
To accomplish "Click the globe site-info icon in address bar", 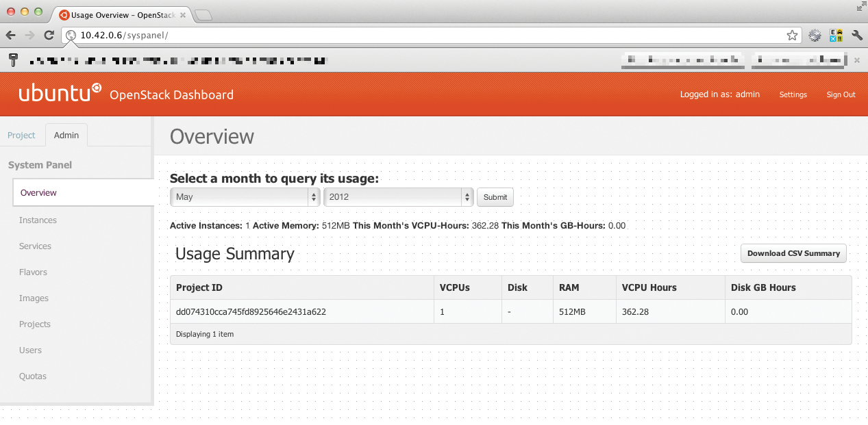I will coord(71,35).
